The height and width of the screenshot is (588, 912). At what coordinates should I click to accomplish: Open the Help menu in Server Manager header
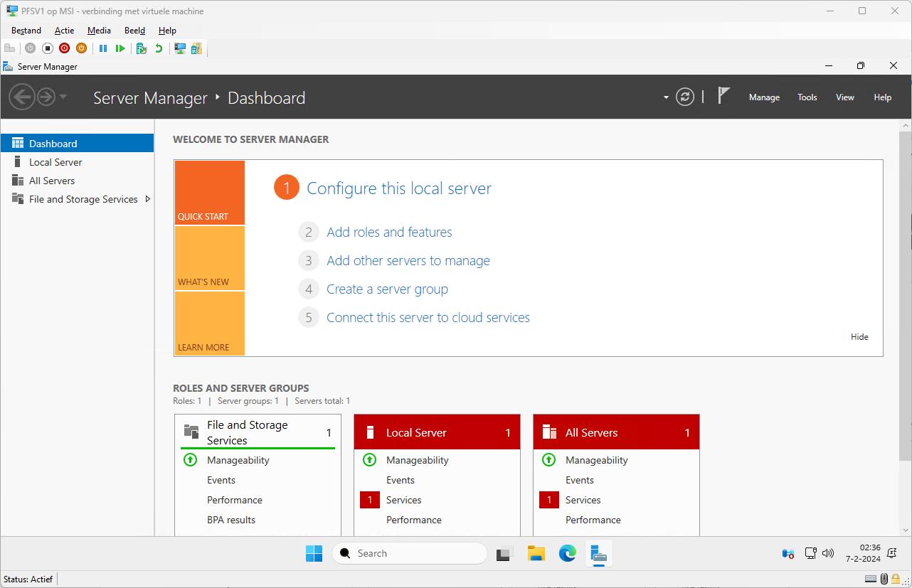883,97
